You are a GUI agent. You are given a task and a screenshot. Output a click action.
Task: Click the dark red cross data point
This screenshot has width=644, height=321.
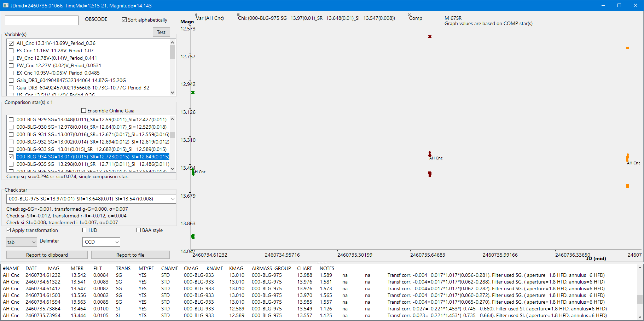[430, 37]
